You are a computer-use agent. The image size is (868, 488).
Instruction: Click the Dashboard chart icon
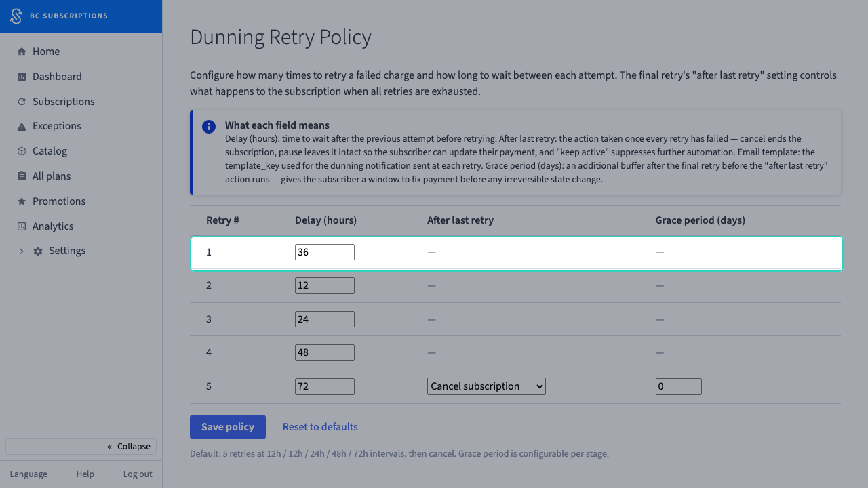click(22, 77)
